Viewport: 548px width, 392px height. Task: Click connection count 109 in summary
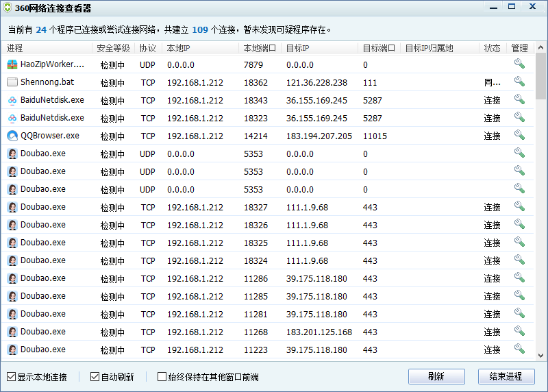pyautogui.click(x=200, y=29)
